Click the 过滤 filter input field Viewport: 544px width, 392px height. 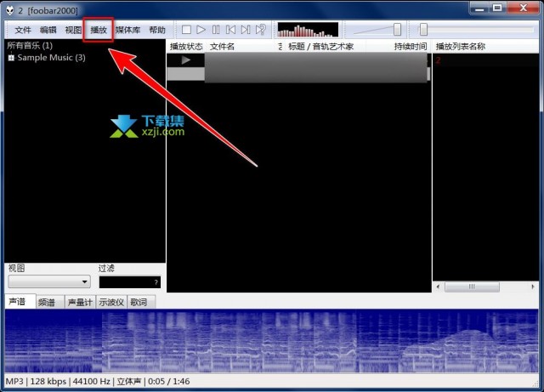130,282
